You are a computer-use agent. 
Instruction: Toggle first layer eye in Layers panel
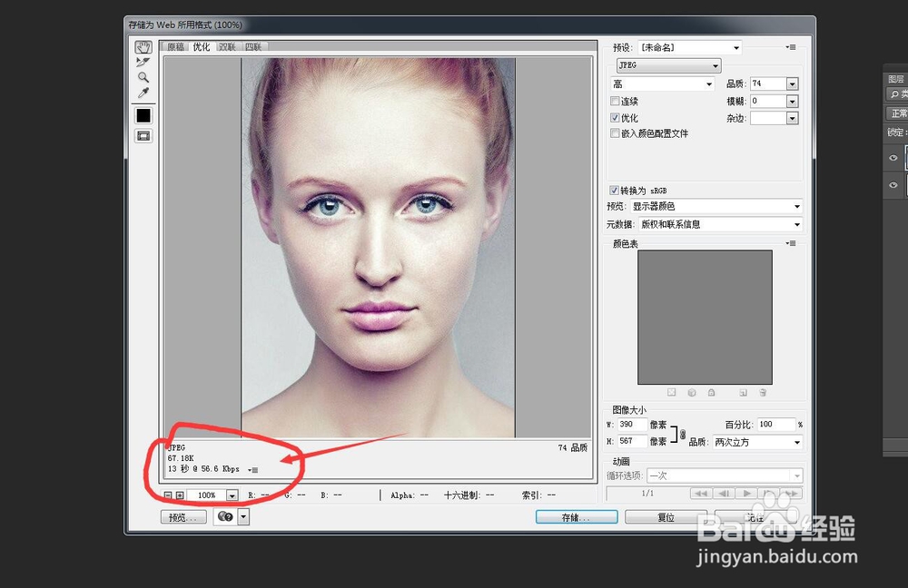(893, 157)
